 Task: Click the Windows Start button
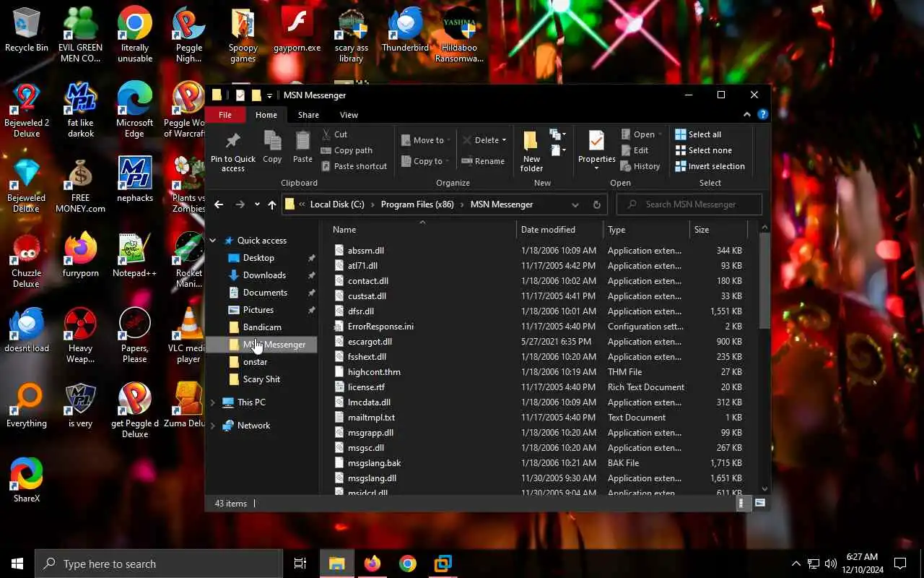(x=17, y=564)
